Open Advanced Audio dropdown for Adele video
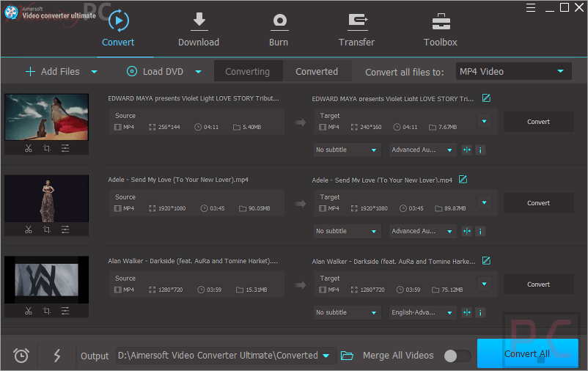 [422, 231]
